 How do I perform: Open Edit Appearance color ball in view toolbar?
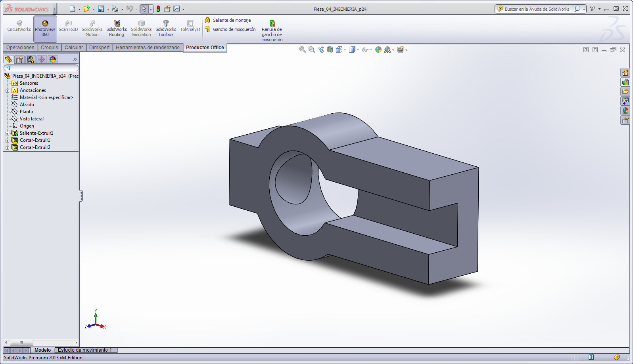tap(378, 50)
